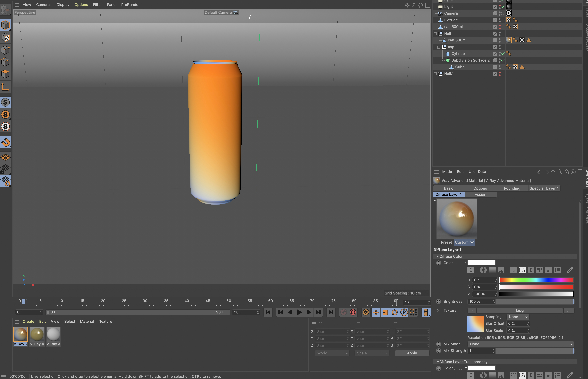Switch color picker to HSV mode
This screenshot has width=588, height=379.
click(522, 270)
